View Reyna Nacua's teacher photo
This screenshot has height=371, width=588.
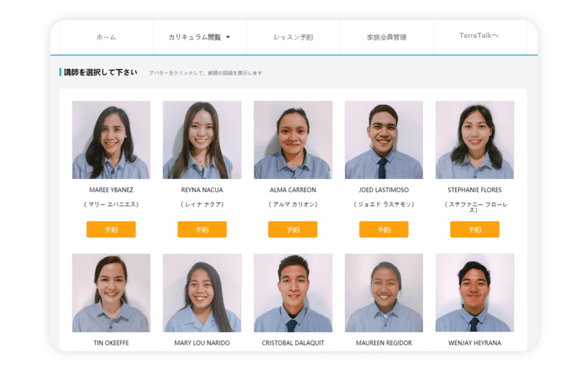202,140
